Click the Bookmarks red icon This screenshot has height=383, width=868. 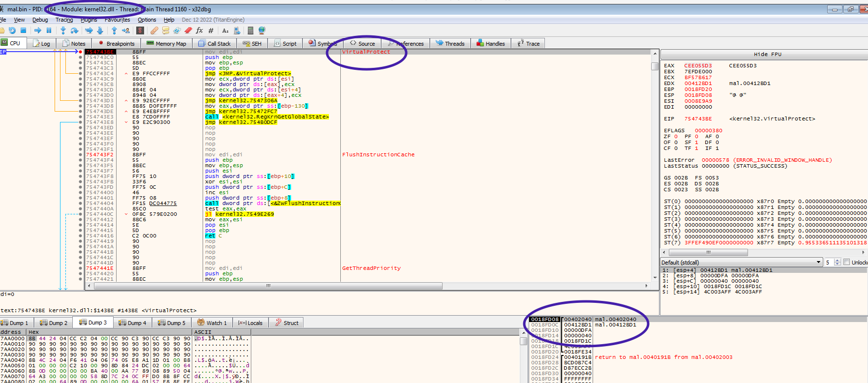(x=188, y=30)
